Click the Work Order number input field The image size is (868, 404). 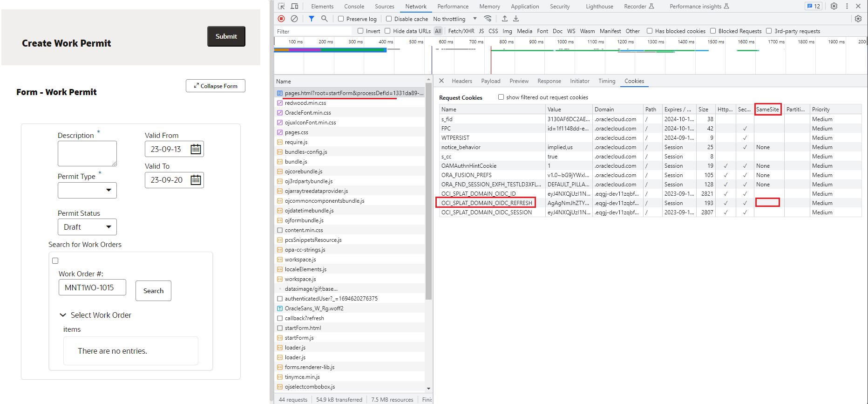pos(92,288)
